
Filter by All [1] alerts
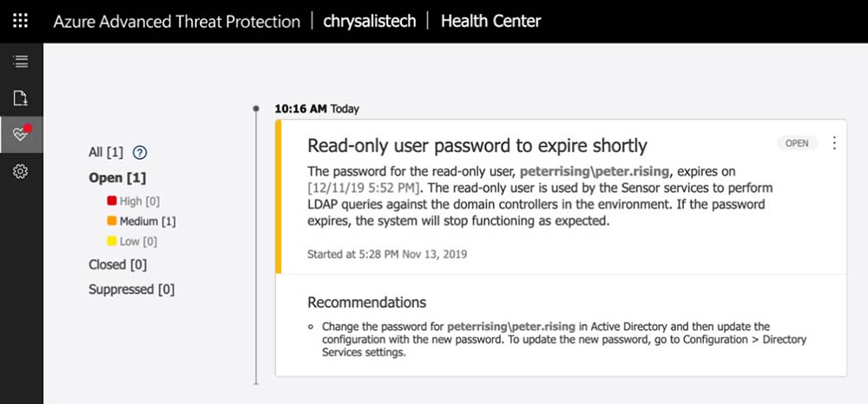point(106,153)
